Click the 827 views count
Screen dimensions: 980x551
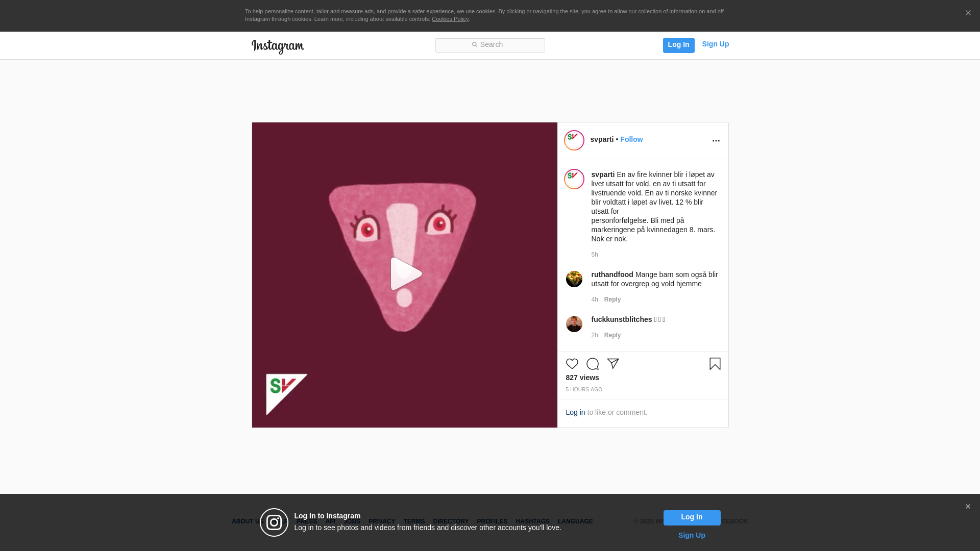(x=582, y=378)
